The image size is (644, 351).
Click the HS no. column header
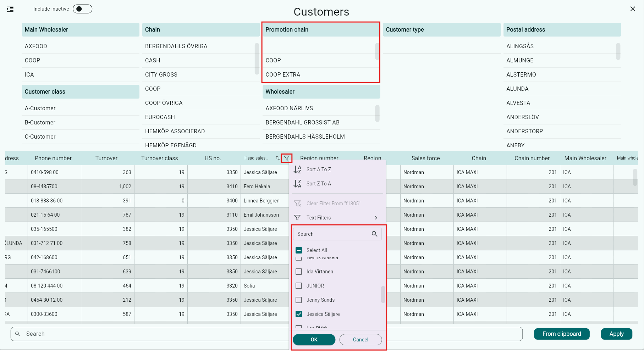tap(213, 158)
